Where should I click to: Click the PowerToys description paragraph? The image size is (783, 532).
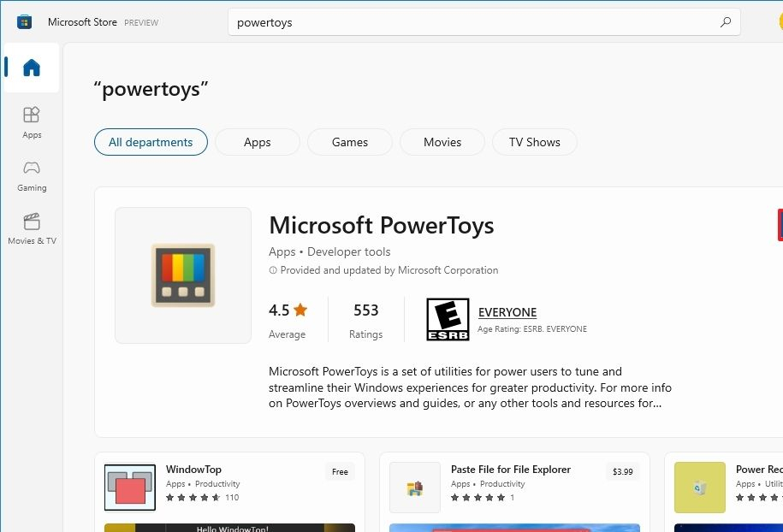coord(470,387)
